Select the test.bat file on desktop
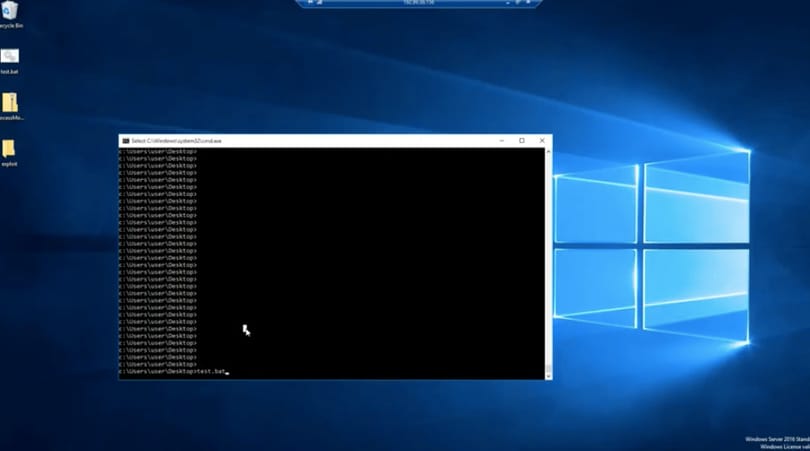 9,61
